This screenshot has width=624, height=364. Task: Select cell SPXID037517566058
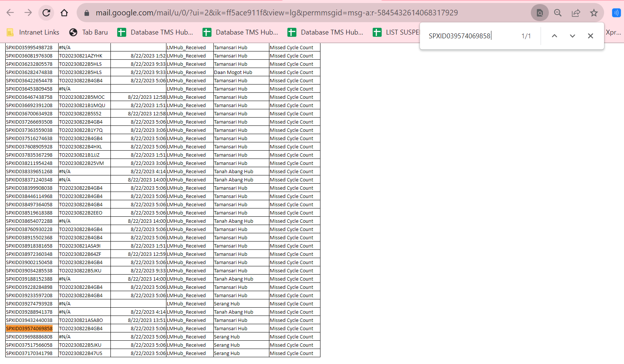pyautogui.click(x=32, y=345)
